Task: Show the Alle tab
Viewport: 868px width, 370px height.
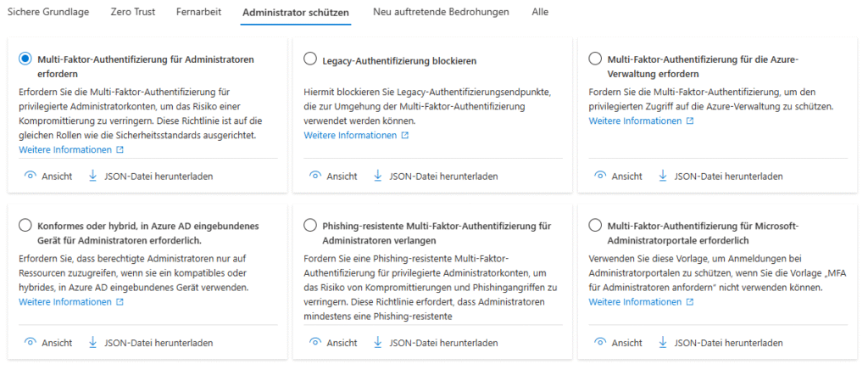Action: [x=540, y=13]
